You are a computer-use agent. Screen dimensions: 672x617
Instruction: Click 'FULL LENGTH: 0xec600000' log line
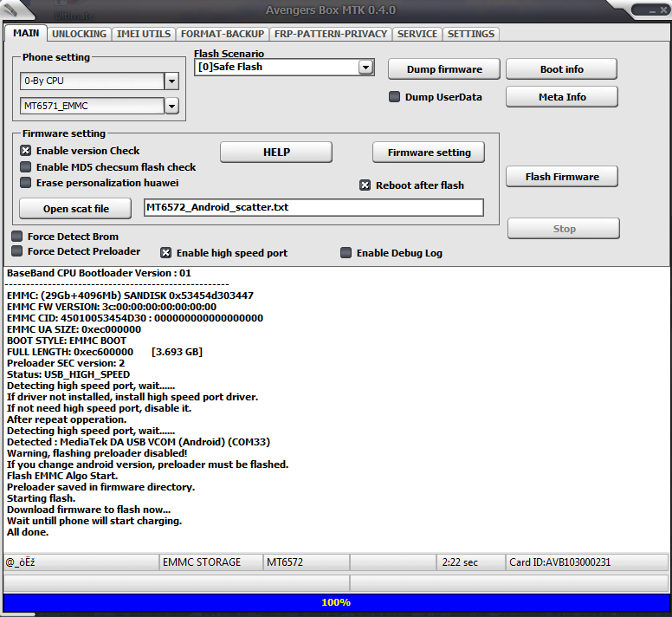click(x=105, y=352)
